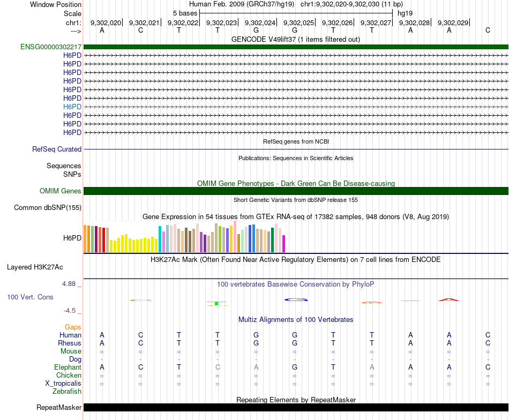Click the chr1:9,302,020-9,302,030 position text

point(351,4)
